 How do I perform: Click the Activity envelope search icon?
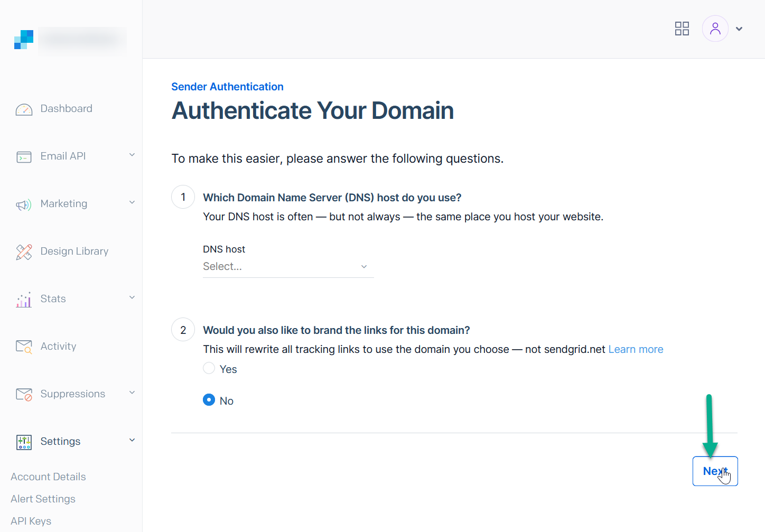click(24, 347)
